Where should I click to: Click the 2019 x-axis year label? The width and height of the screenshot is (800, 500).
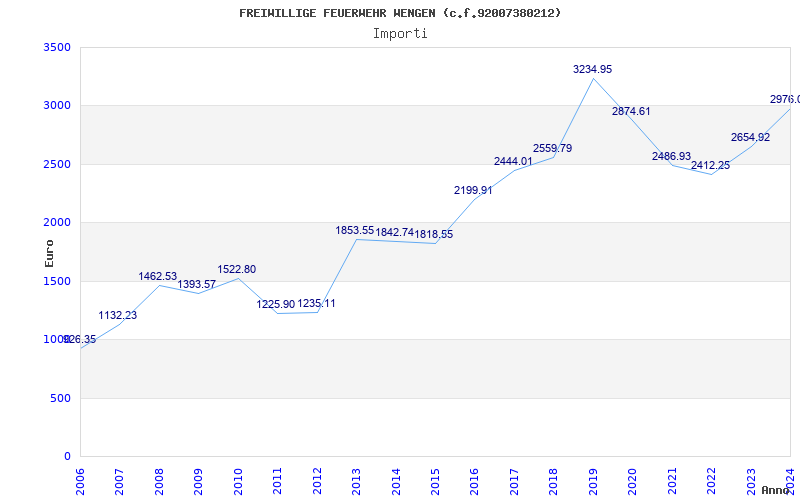click(594, 480)
